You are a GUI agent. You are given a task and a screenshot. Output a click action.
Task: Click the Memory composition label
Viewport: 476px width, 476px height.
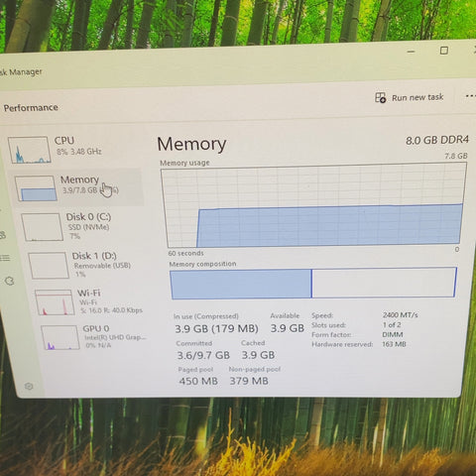(x=202, y=264)
